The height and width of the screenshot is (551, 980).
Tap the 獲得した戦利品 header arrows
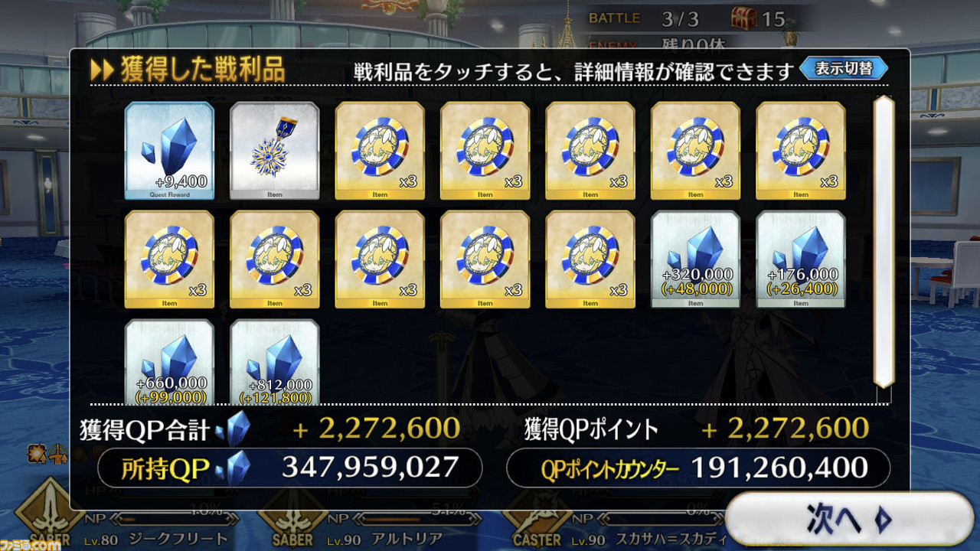(x=102, y=70)
